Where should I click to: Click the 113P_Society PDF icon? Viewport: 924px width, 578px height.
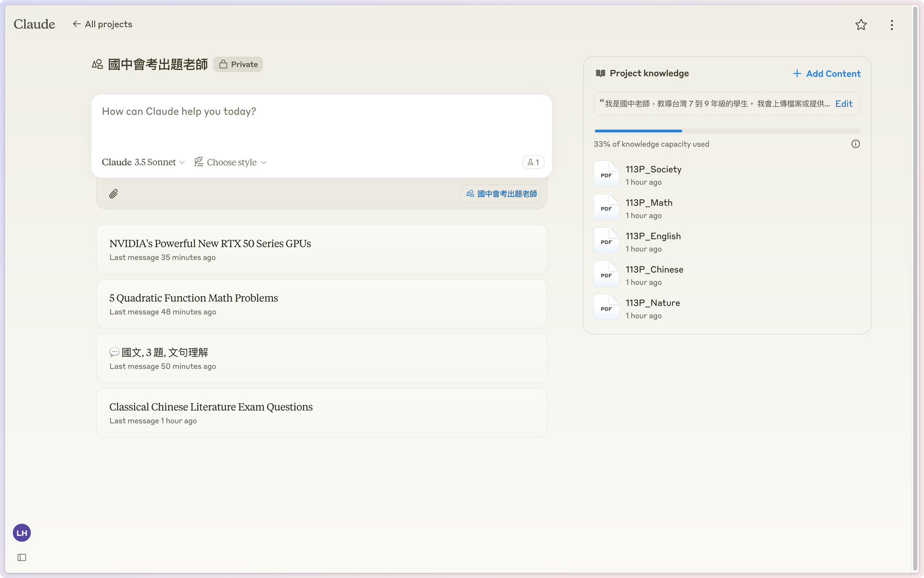[606, 174]
